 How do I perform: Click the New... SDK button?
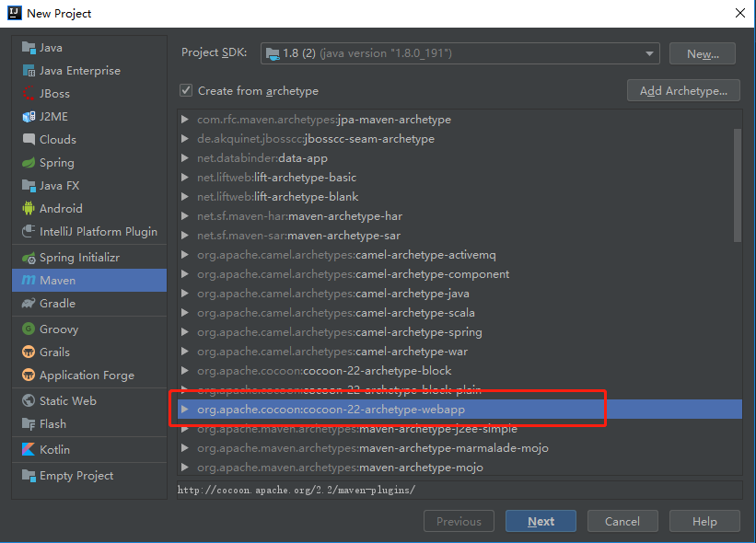point(703,53)
